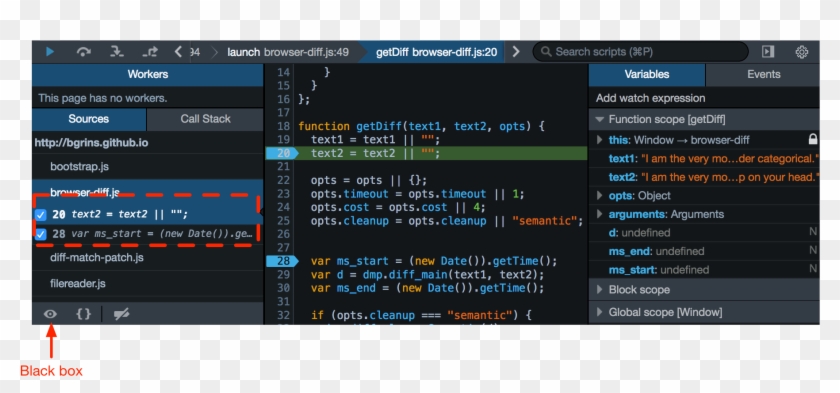Click line number 18 in the gutter

click(x=283, y=126)
